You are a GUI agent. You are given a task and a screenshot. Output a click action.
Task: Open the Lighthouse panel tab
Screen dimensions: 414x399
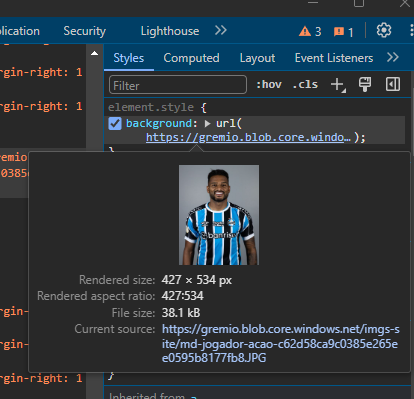tap(170, 31)
